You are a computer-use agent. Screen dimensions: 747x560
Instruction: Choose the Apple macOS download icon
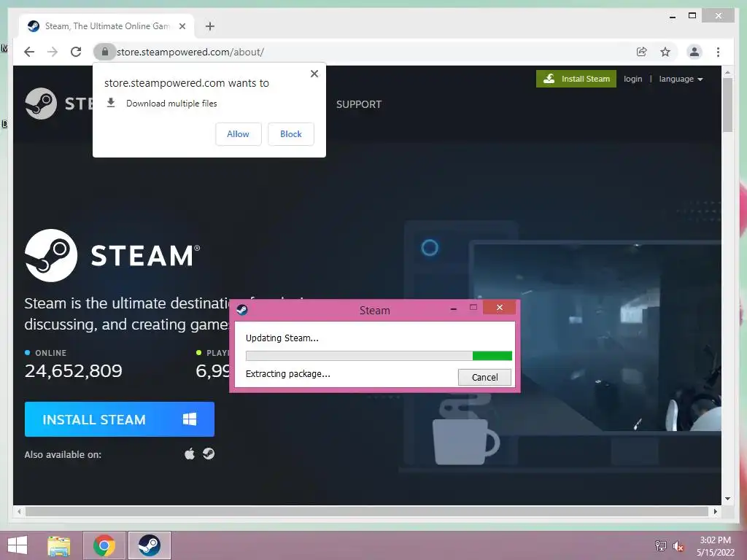click(x=190, y=454)
